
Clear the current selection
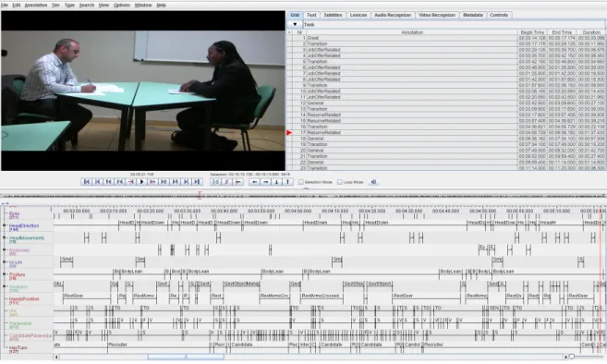coord(227,182)
